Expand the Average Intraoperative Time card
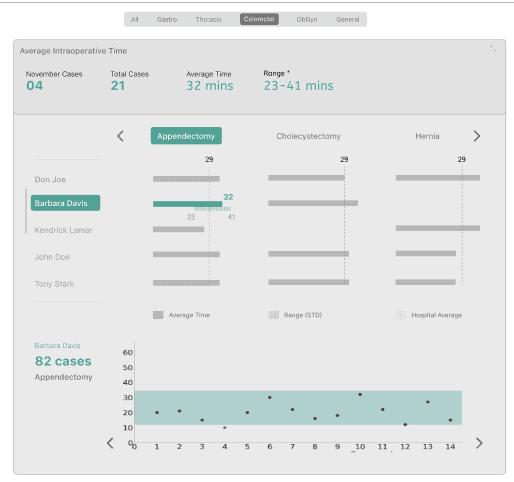This screenshot has width=514, height=482. pyautogui.click(x=493, y=49)
